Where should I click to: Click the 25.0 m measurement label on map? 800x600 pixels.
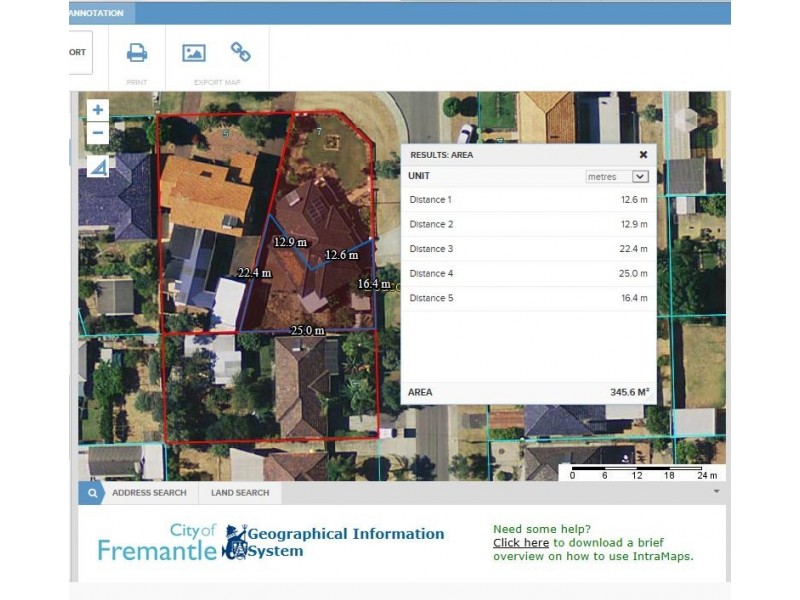tap(307, 330)
